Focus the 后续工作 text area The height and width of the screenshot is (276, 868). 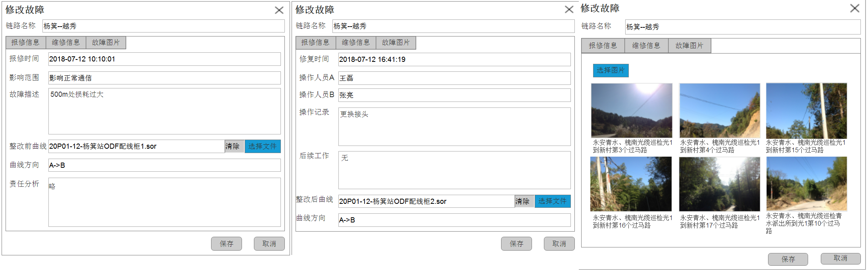coord(454,170)
